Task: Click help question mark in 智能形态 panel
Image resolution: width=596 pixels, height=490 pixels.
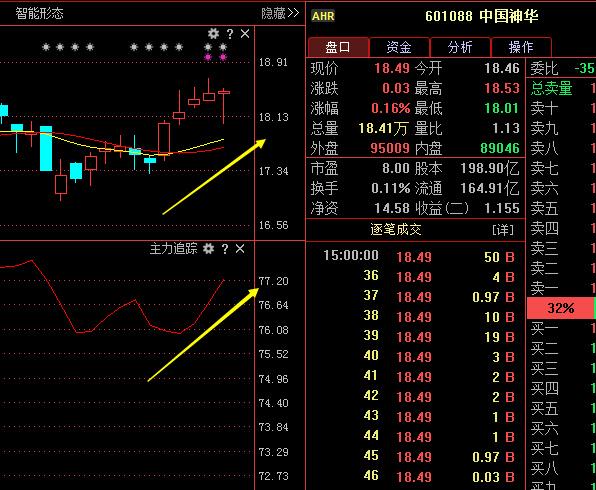Action: (x=230, y=34)
